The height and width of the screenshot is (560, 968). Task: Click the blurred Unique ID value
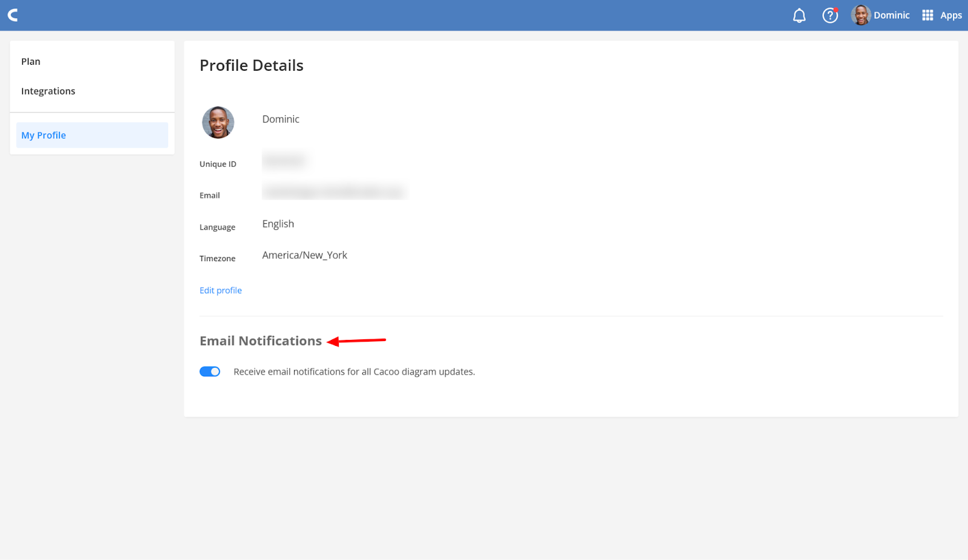[284, 161]
